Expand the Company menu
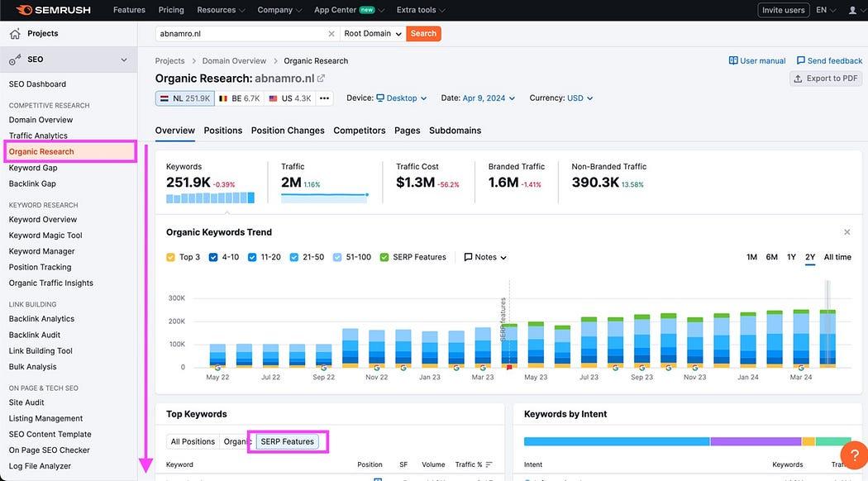This screenshot has height=481, width=868. click(279, 10)
